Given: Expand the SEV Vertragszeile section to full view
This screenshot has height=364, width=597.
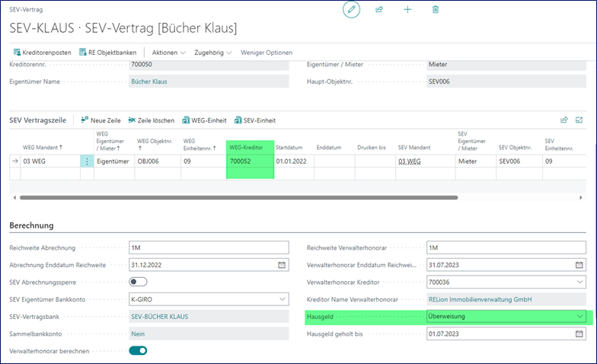Looking at the screenshot, I should 579,120.
